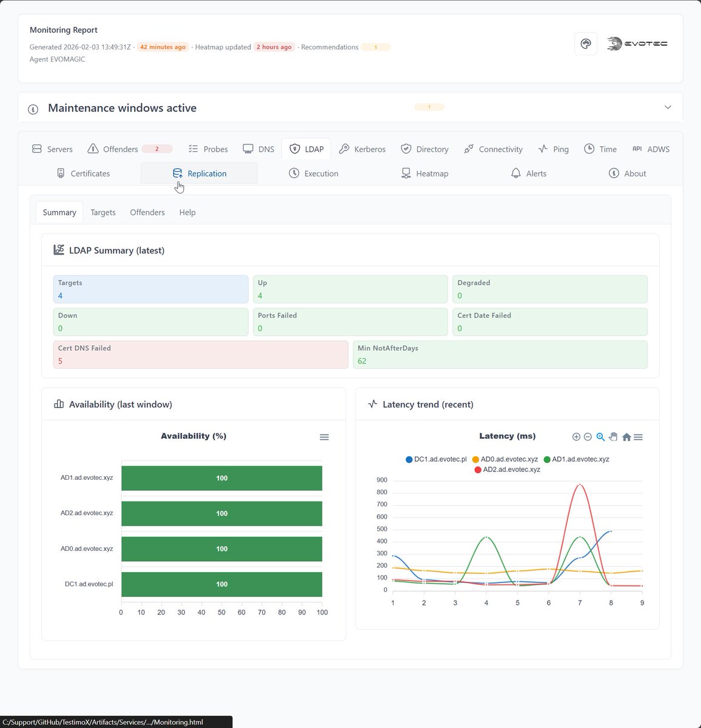This screenshot has height=728, width=701.
Task: Switch to the Probes tab
Action: tap(208, 149)
